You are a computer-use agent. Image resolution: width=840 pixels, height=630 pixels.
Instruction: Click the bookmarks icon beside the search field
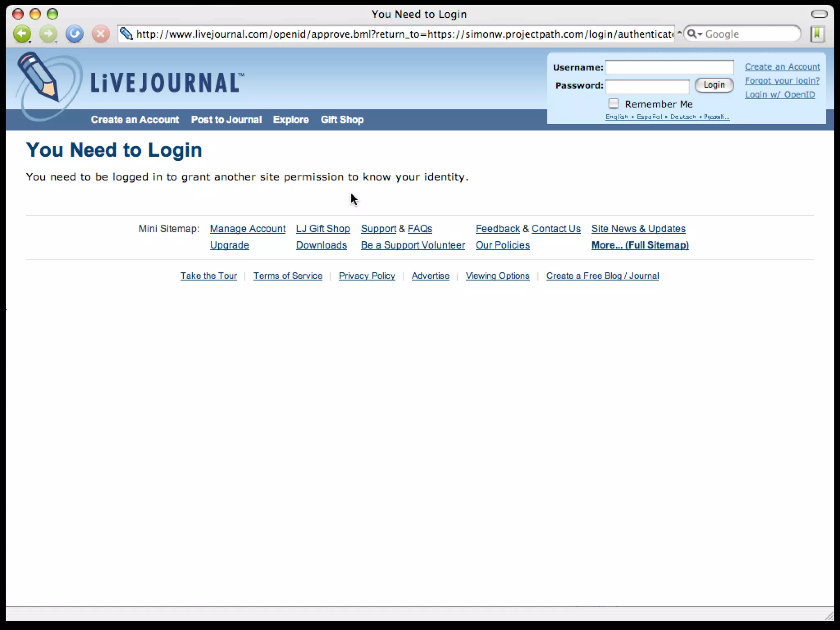[x=817, y=34]
